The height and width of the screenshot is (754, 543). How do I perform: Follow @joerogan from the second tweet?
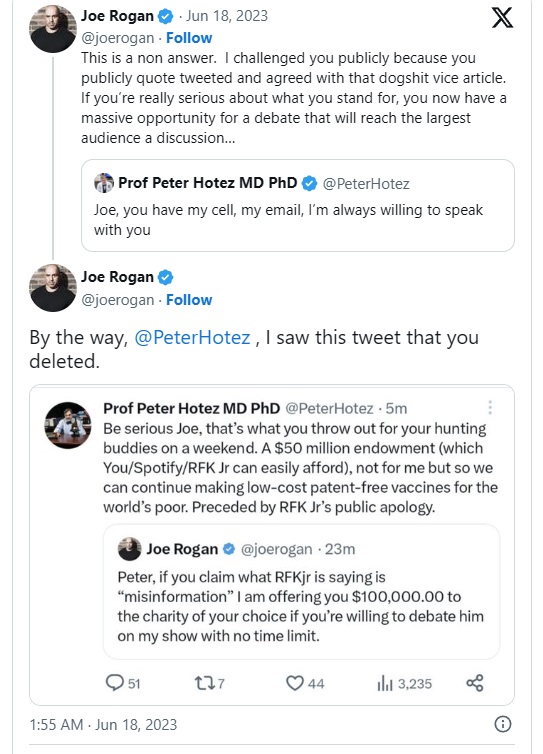(x=189, y=300)
